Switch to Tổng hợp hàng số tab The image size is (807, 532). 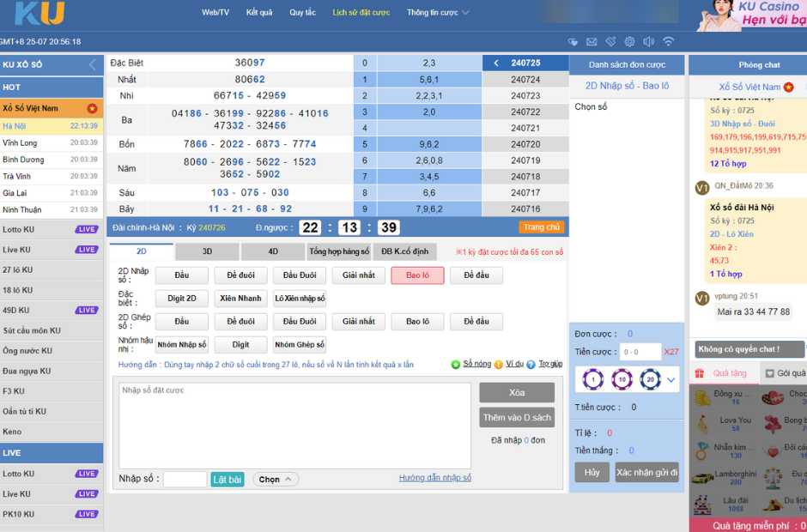[x=339, y=251]
